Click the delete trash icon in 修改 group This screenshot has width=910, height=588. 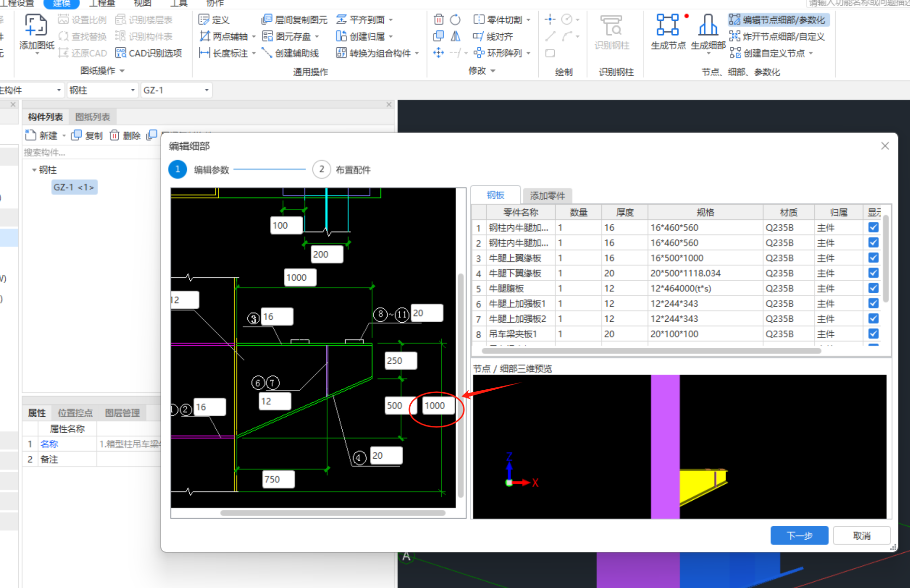click(439, 20)
